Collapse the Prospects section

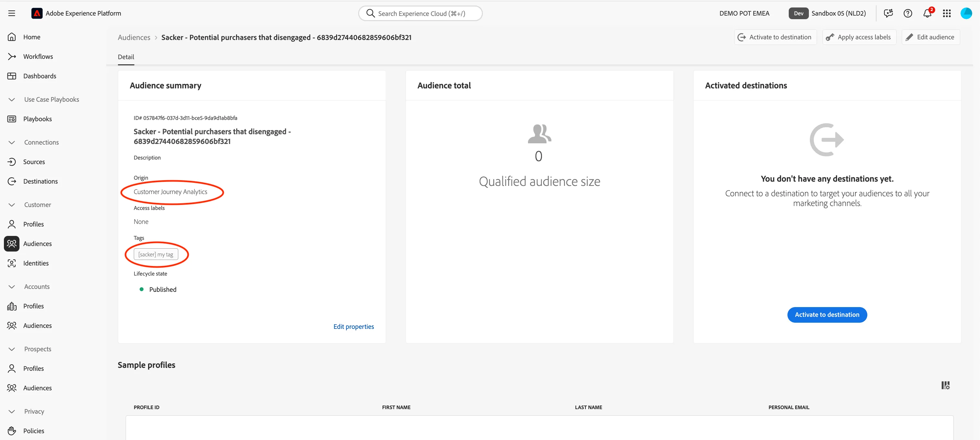tap(12, 349)
